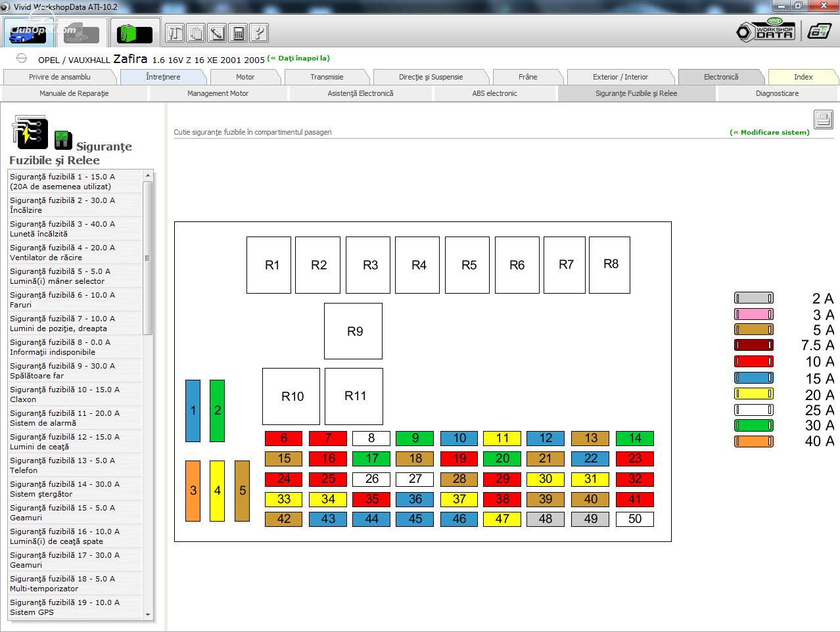Click the pink 3 A legend swatch

[754, 315]
